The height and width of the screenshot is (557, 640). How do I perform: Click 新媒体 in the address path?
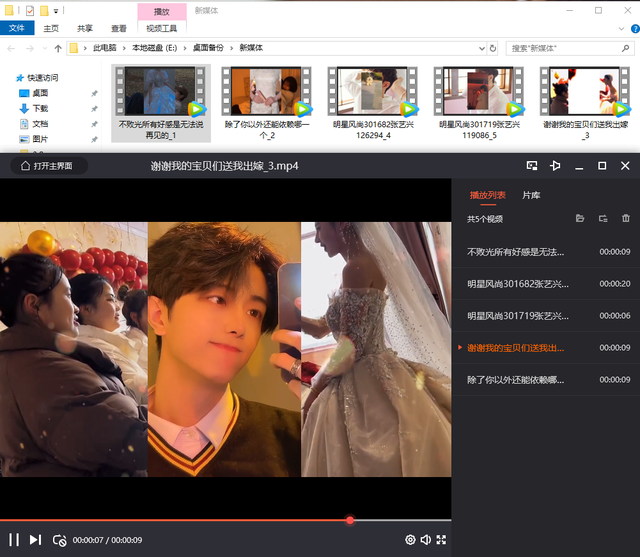(251, 48)
